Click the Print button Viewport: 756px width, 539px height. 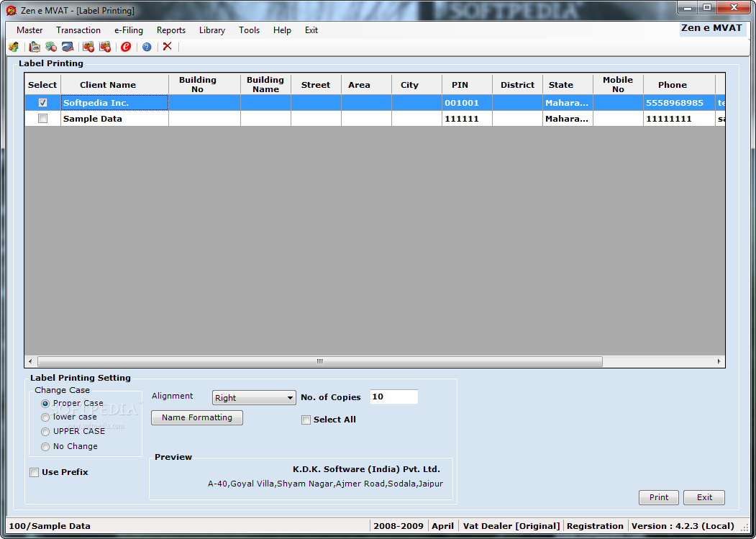coord(659,497)
